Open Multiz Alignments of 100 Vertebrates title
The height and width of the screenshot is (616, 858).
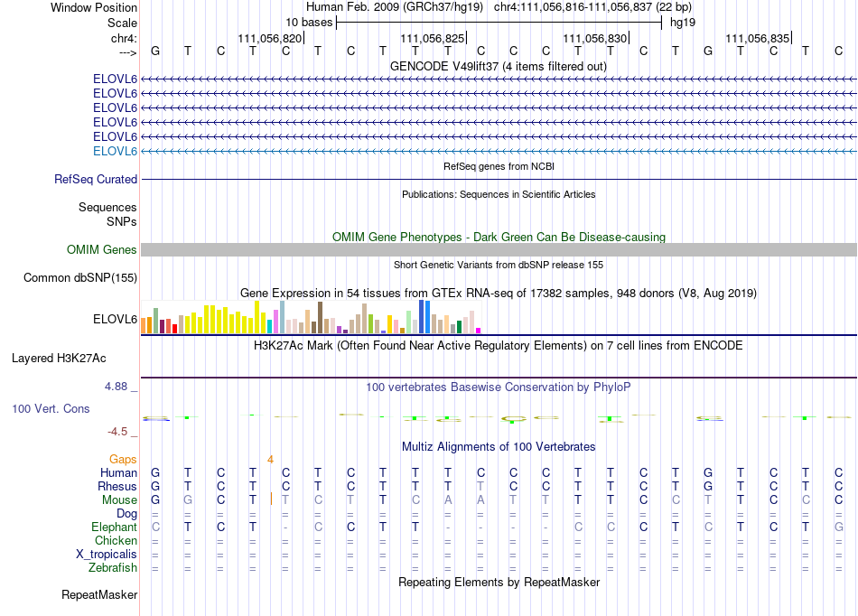[x=499, y=446]
